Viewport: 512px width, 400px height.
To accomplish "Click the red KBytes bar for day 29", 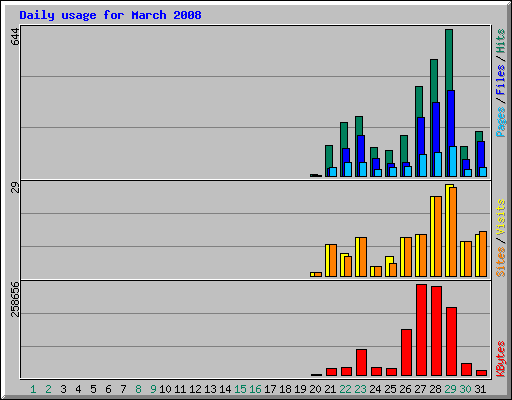I will click(x=451, y=342).
